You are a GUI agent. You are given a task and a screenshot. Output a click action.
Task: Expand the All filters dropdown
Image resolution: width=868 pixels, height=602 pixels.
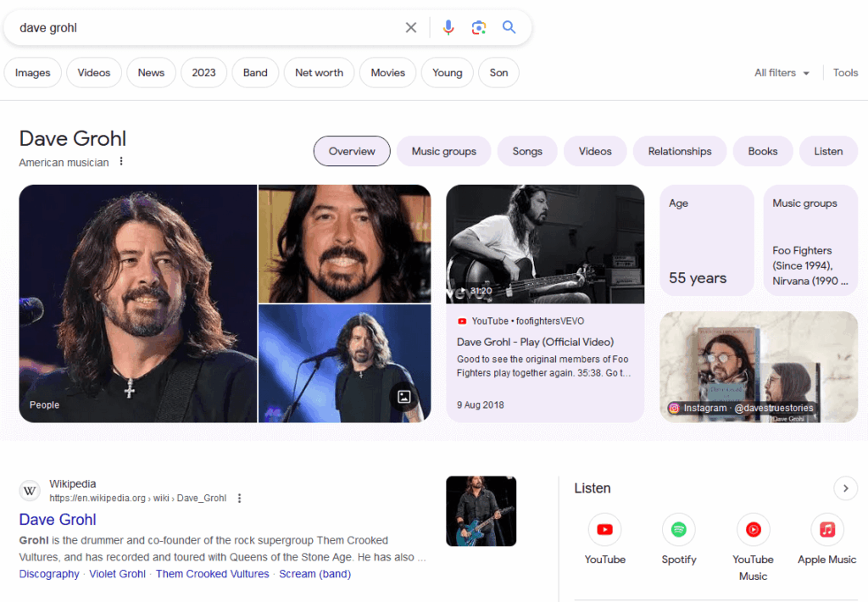point(781,72)
